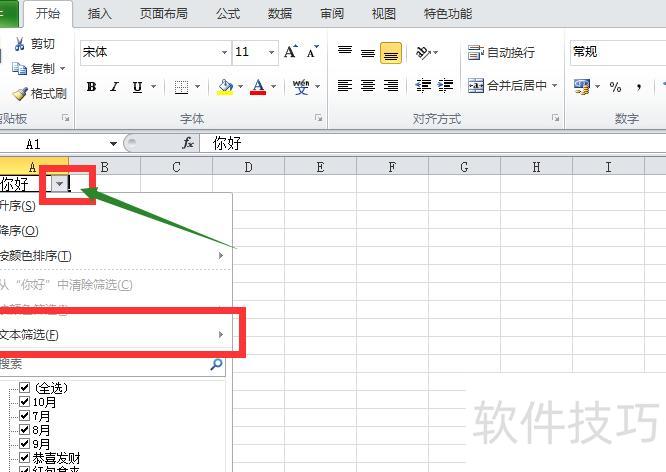The height and width of the screenshot is (472, 666).
Task: Switch to the 插入 tab
Action: (x=99, y=14)
